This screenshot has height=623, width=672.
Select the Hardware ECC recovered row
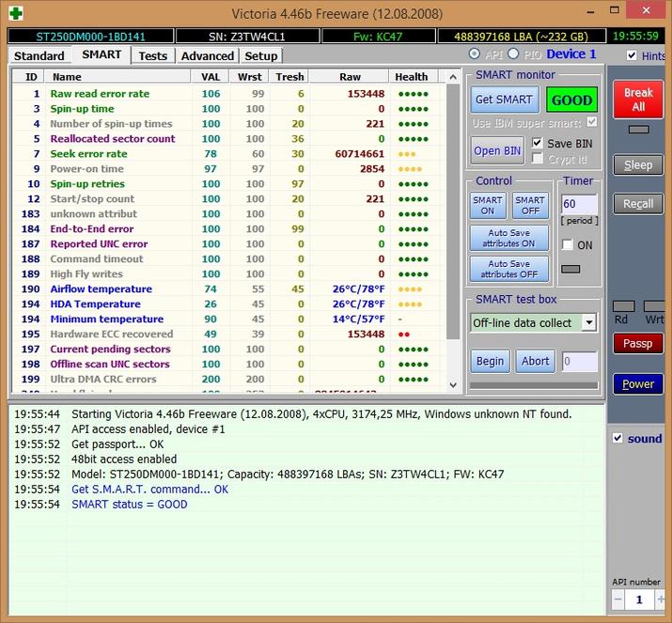tap(229, 334)
